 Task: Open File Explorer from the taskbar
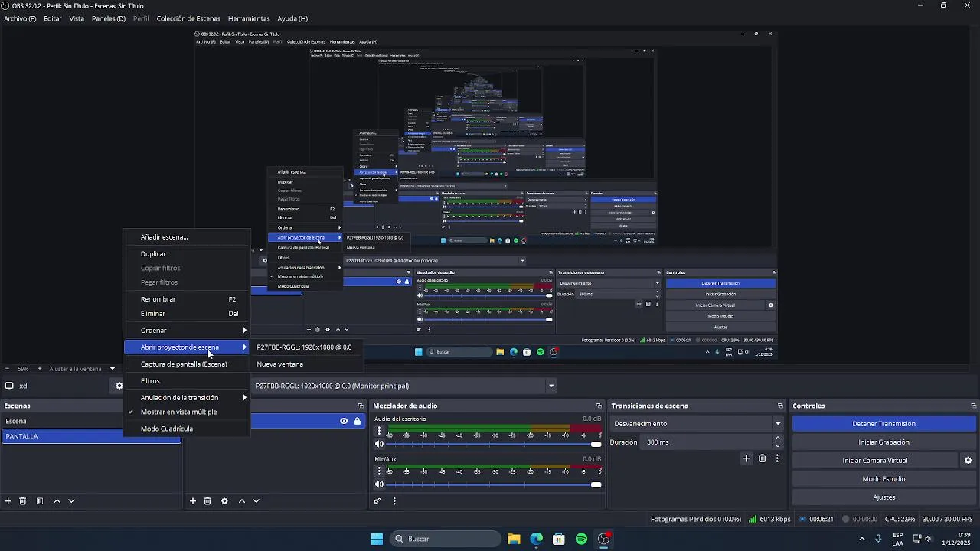[x=514, y=539]
